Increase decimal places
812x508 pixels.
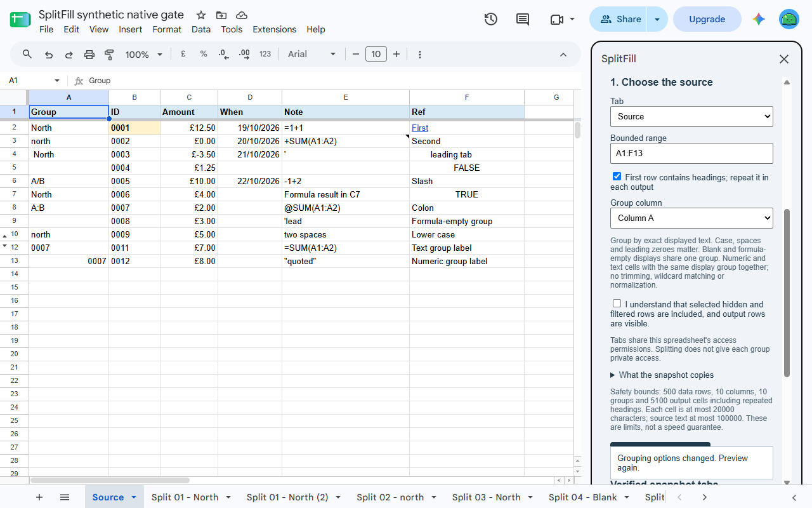point(244,55)
